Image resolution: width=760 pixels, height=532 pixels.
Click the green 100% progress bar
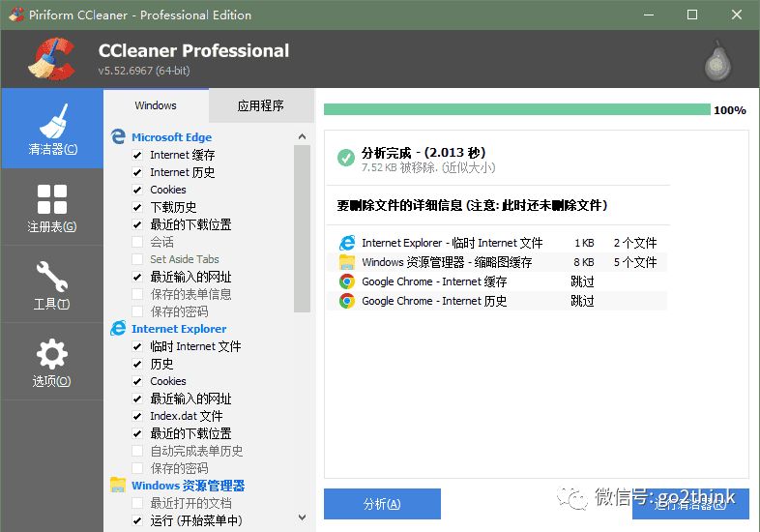[x=516, y=109]
